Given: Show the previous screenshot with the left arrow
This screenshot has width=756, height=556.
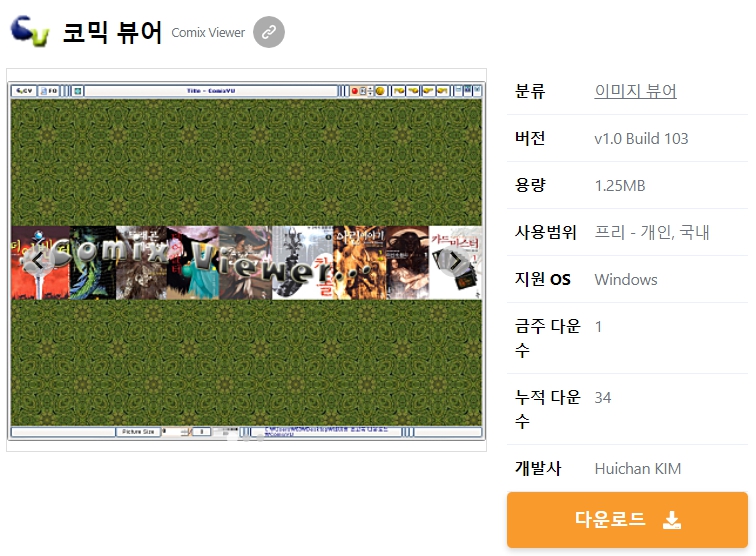Looking at the screenshot, I should pos(38,261).
